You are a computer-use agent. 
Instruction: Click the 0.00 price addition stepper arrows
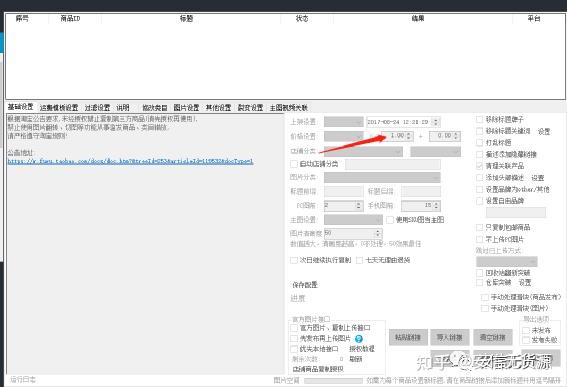click(456, 136)
